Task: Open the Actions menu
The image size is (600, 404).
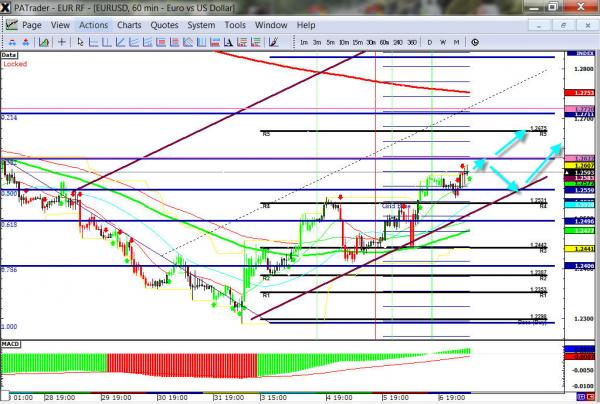Action: 93,25
